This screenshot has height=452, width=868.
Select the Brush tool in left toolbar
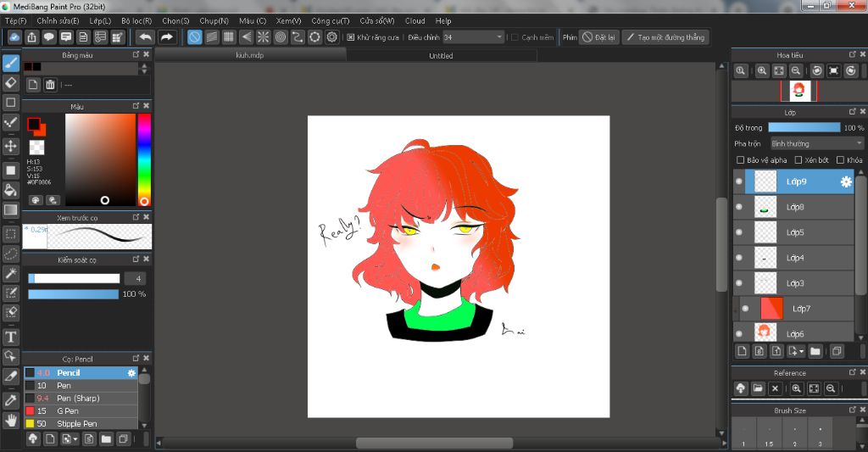point(10,63)
